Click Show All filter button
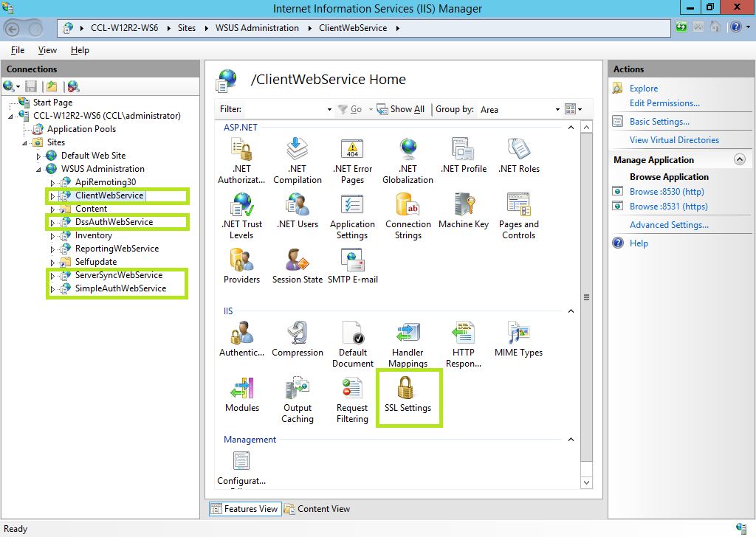Screen dimensions: 756x537 [x=401, y=109]
